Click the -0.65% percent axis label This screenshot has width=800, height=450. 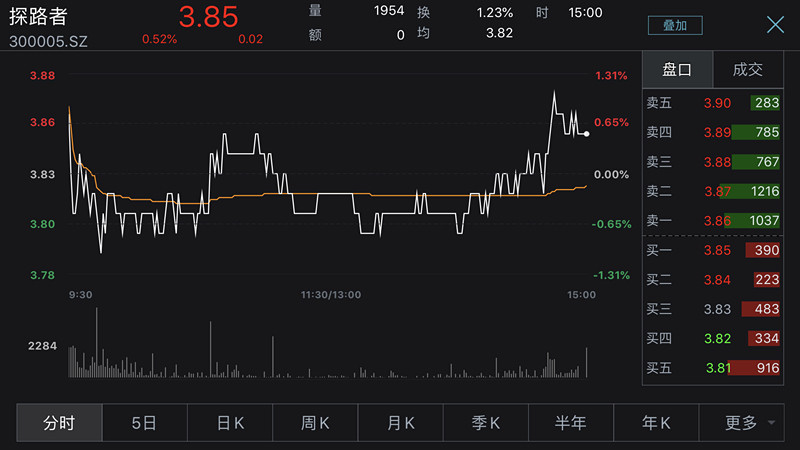point(611,224)
